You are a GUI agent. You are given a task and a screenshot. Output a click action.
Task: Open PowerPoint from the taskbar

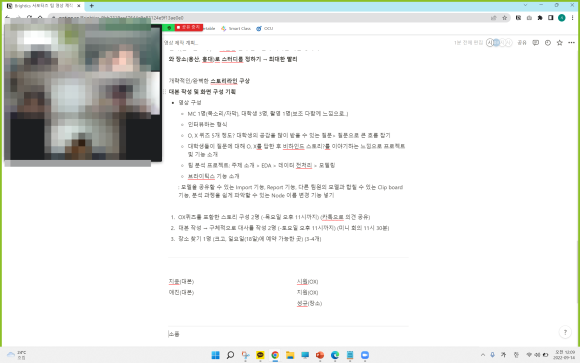pyautogui.click(x=320, y=355)
